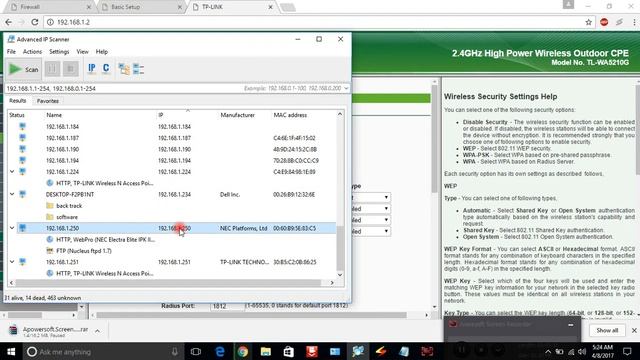Collapse the 192.168.1.251 device row
The height and width of the screenshot is (360, 640).
coord(12,262)
